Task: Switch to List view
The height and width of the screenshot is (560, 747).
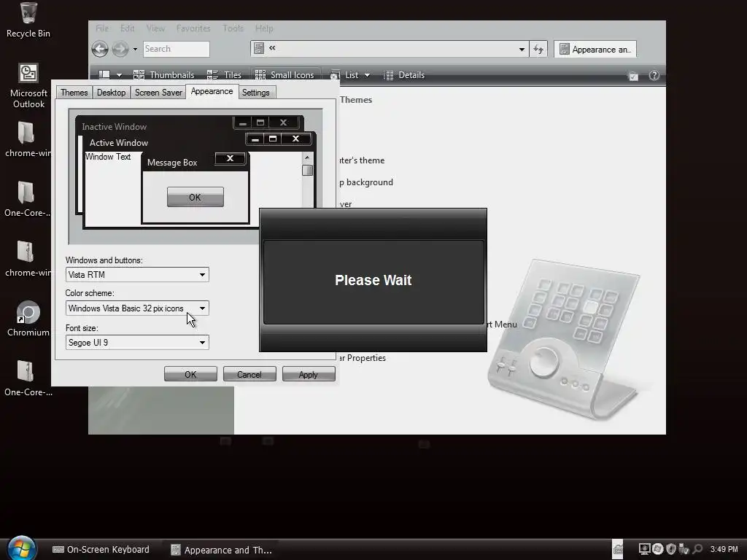Action: point(344,75)
